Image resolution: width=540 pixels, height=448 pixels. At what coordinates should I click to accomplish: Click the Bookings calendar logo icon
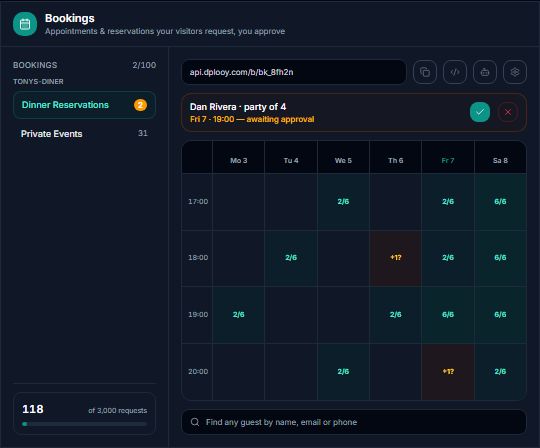[25, 24]
